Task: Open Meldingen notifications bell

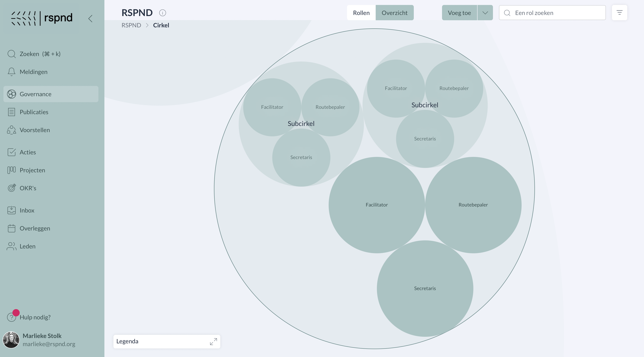Action: (12, 72)
